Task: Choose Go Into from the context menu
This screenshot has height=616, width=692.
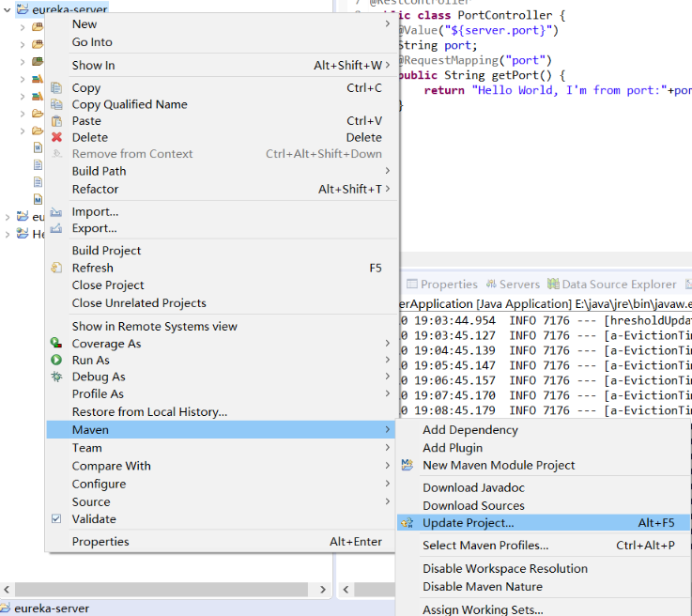Action: pos(221,42)
